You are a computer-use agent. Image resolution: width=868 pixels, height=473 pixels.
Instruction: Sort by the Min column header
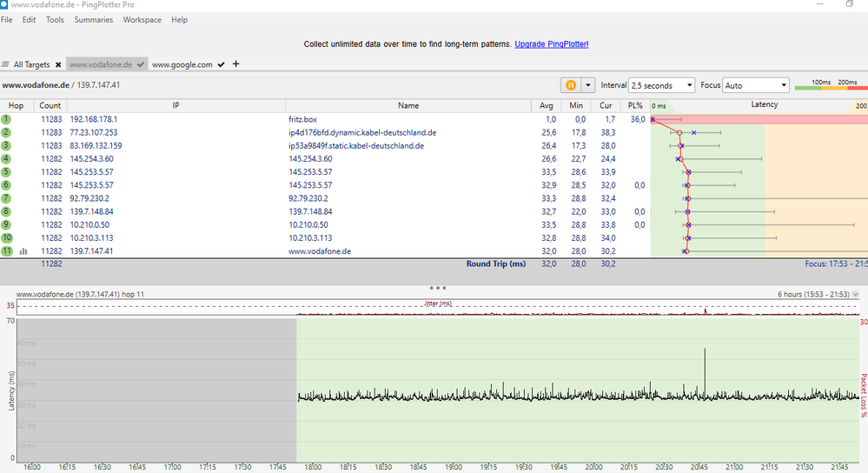[576, 105]
